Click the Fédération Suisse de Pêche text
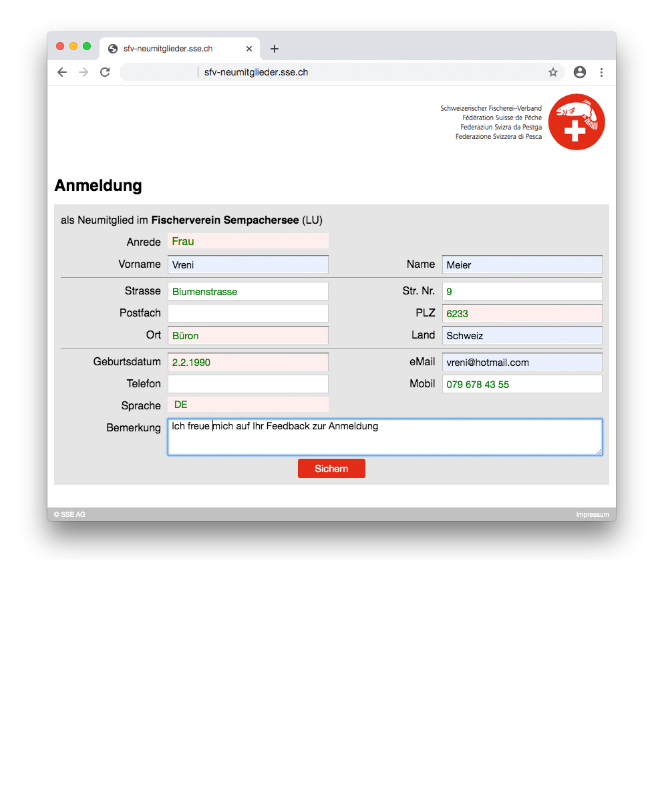The height and width of the screenshot is (812, 670). [502, 118]
